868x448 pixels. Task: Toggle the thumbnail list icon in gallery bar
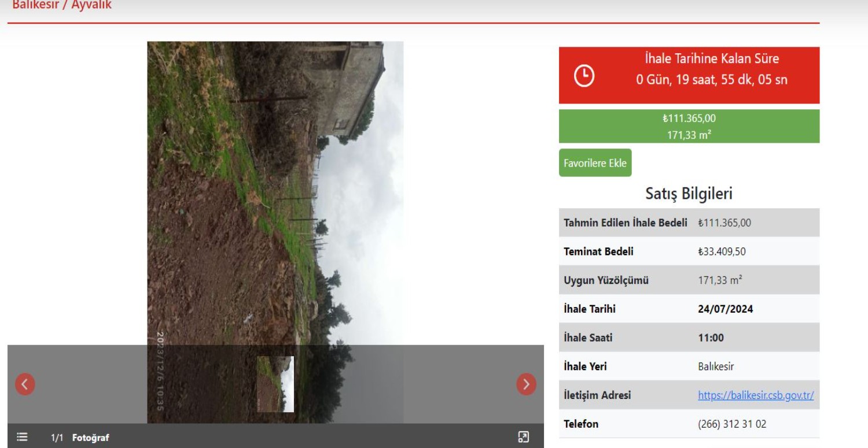click(x=22, y=437)
